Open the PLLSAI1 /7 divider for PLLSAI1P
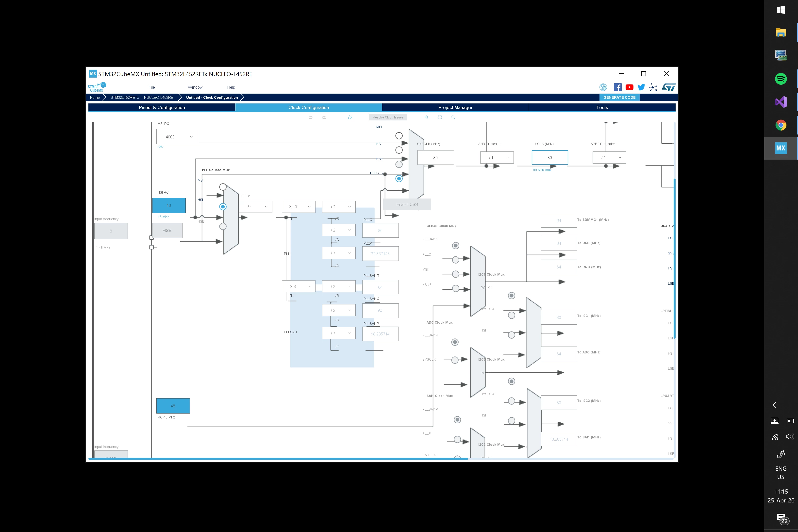This screenshot has width=798, height=532. (339, 333)
